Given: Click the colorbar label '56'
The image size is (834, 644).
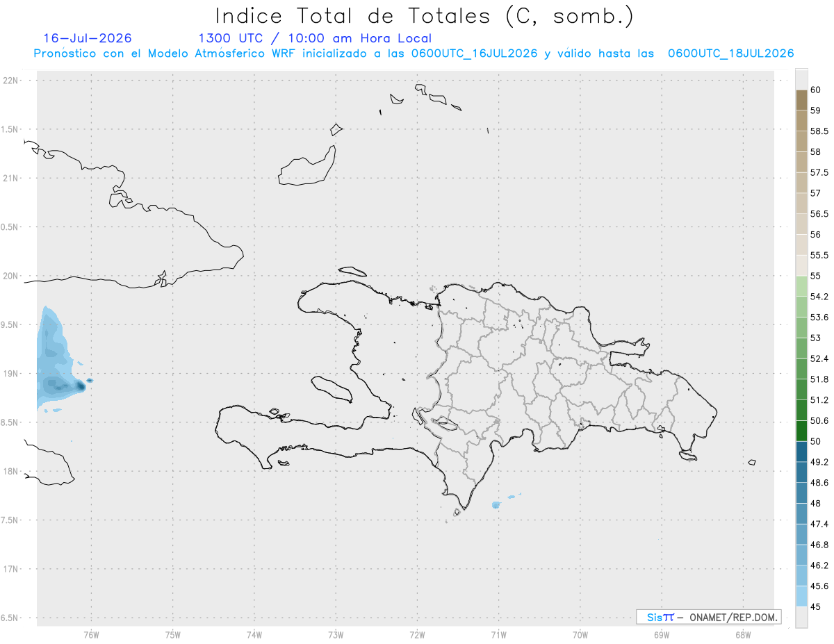Looking at the screenshot, I should click(x=815, y=234).
